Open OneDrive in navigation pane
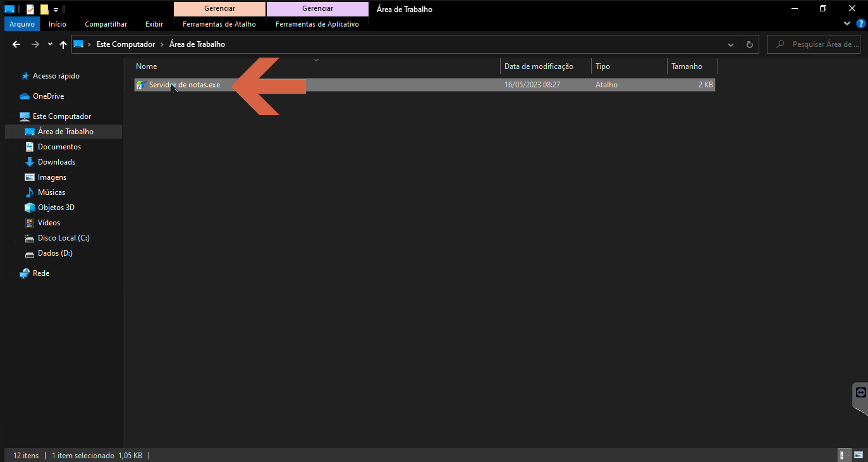The width and height of the screenshot is (868, 462). pyautogui.click(x=48, y=96)
